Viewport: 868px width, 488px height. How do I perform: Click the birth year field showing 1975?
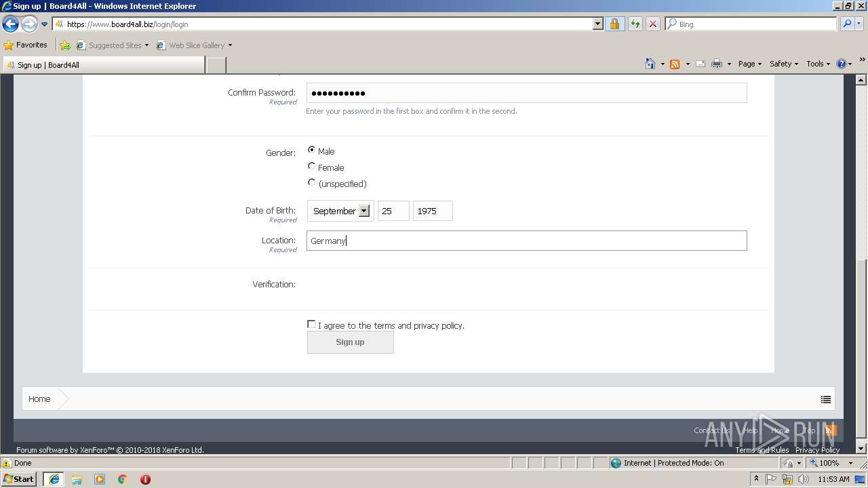433,211
